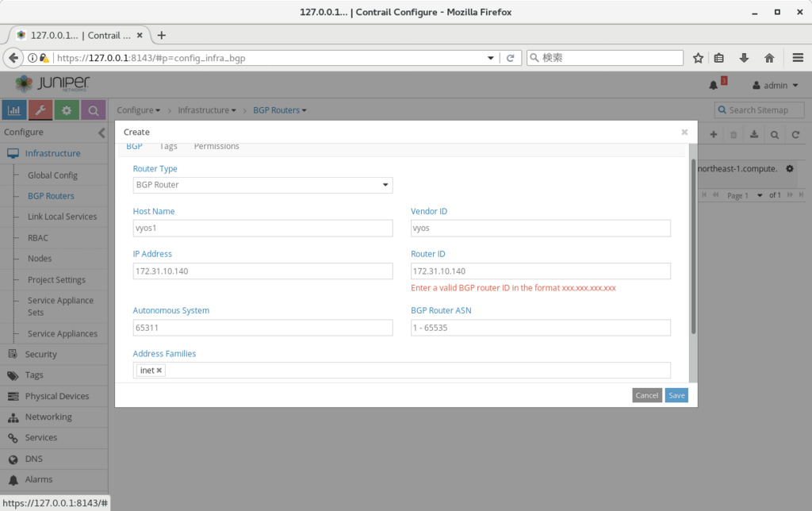Open the Query magnifier icon in sidebar header
812x511 pixels.
click(94, 109)
